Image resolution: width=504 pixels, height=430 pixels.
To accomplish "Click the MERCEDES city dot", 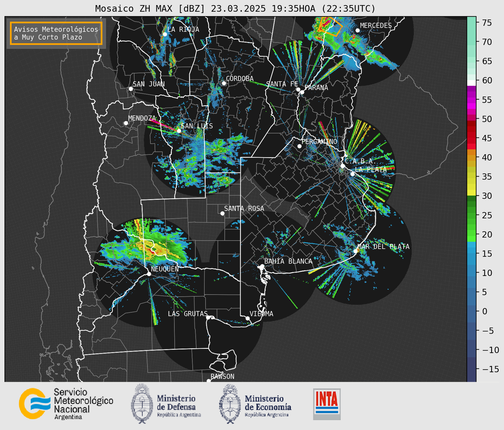I will coord(358,31).
